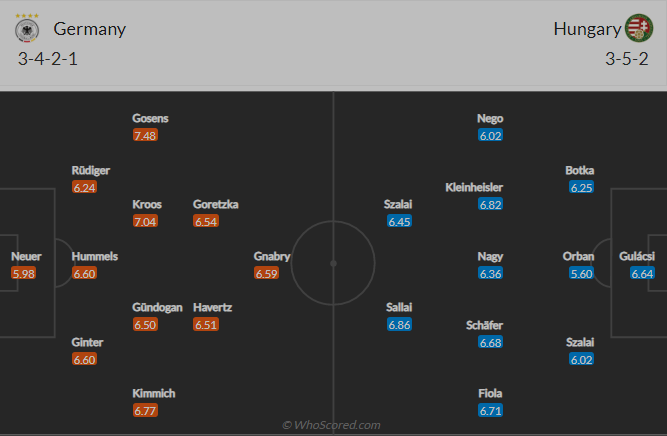
Task: Select Nego's 6.02 rating badge
Action: click(490, 135)
